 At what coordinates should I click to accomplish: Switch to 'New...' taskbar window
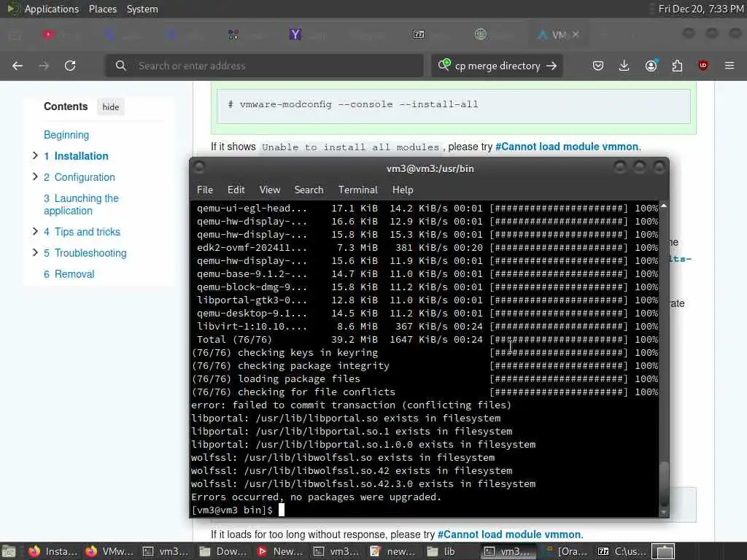[281, 551]
